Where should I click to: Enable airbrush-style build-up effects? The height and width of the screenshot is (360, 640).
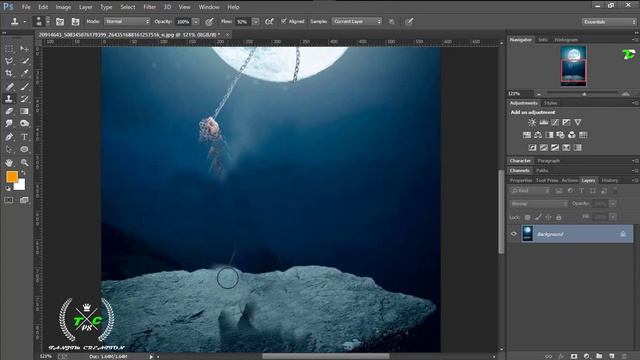269,22
